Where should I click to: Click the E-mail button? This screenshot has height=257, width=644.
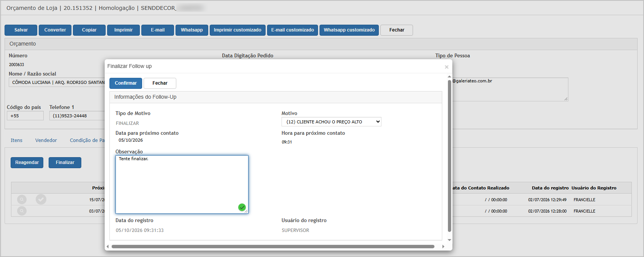(x=158, y=30)
